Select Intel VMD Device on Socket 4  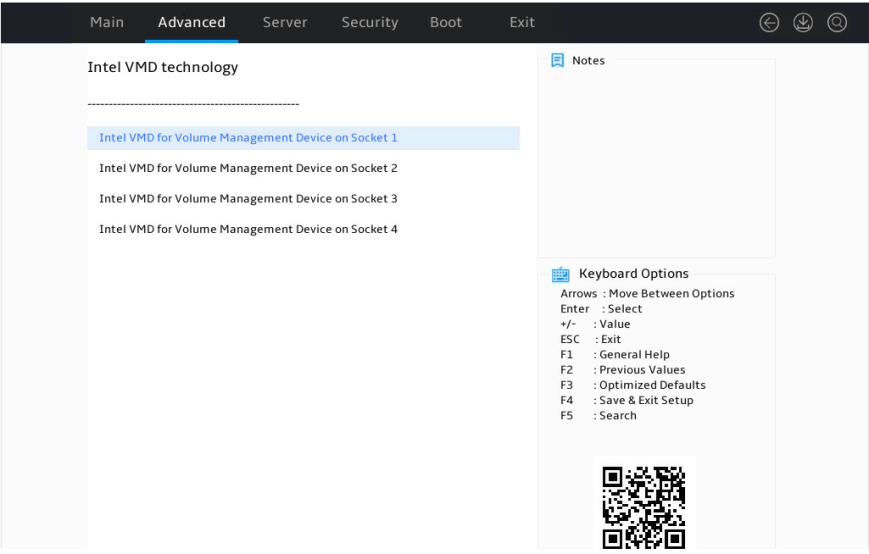303,229
